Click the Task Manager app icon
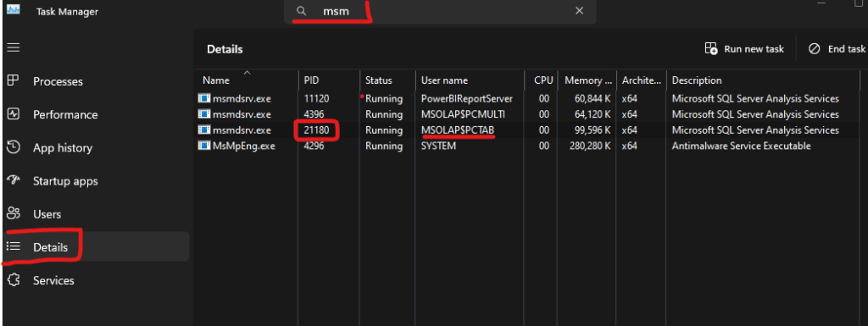The image size is (868, 326). click(14, 10)
